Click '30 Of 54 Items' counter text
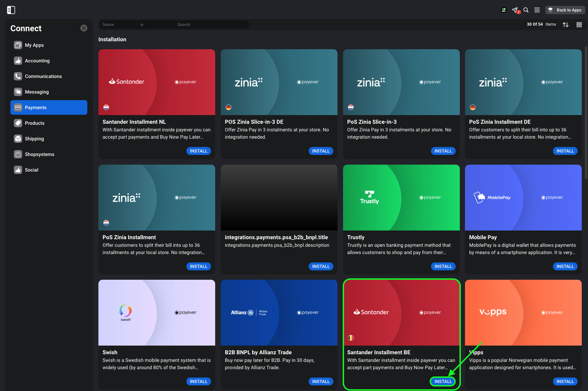The height and width of the screenshot is (391, 588). click(x=541, y=24)
